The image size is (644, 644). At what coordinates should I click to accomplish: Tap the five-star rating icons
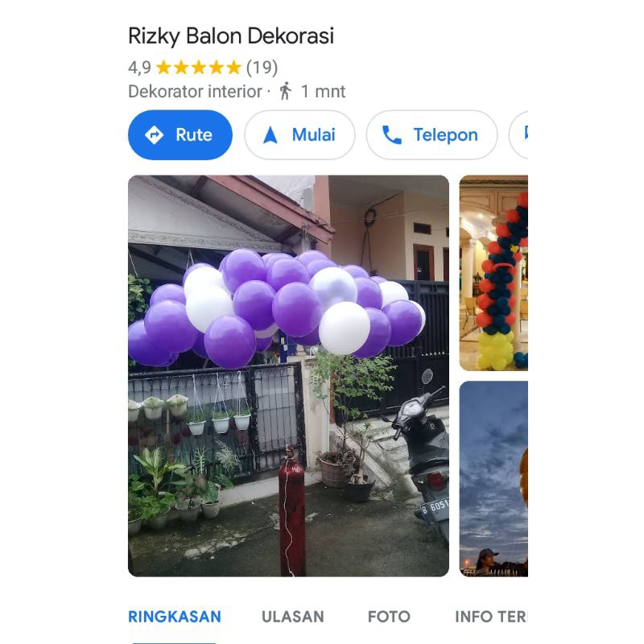pyautogui.click(x=198, y=68)
